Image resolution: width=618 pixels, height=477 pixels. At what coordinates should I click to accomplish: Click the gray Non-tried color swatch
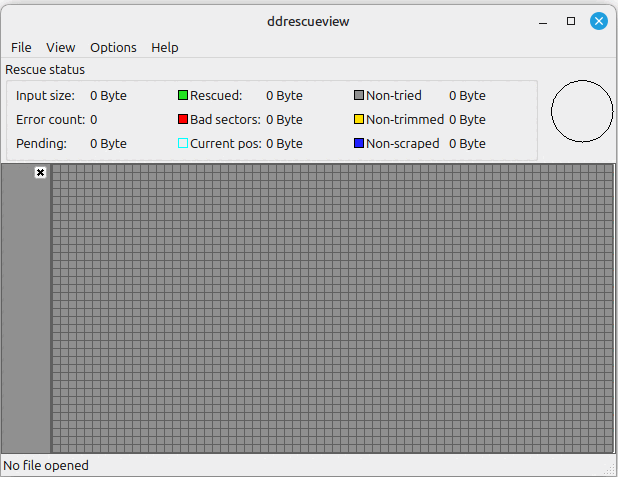359,95
